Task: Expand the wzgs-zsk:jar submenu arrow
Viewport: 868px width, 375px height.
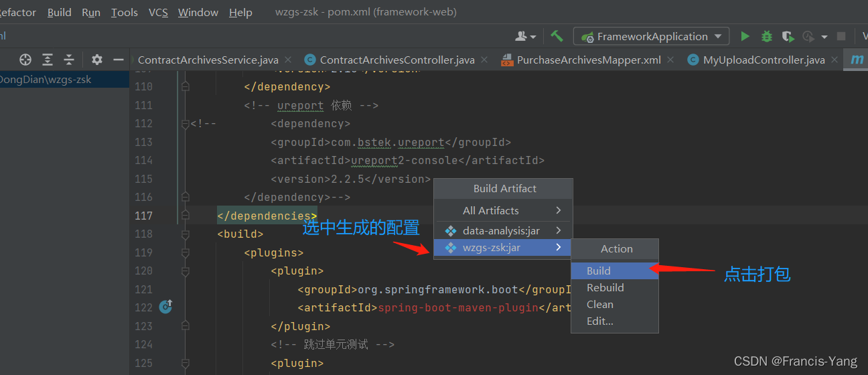Action: point(559,248)
